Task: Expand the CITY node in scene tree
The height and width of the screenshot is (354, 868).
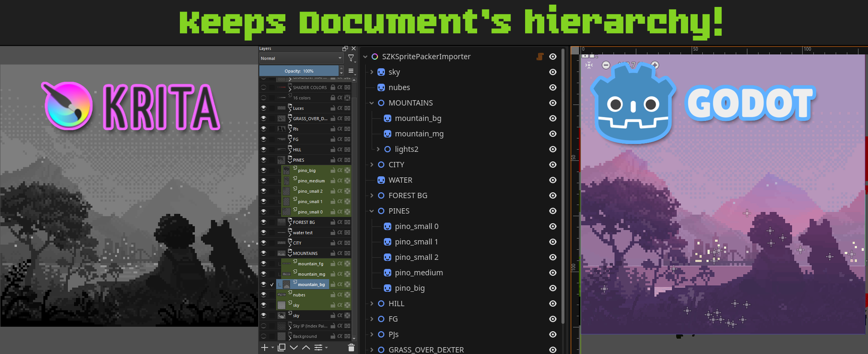Action: point(372,165)
